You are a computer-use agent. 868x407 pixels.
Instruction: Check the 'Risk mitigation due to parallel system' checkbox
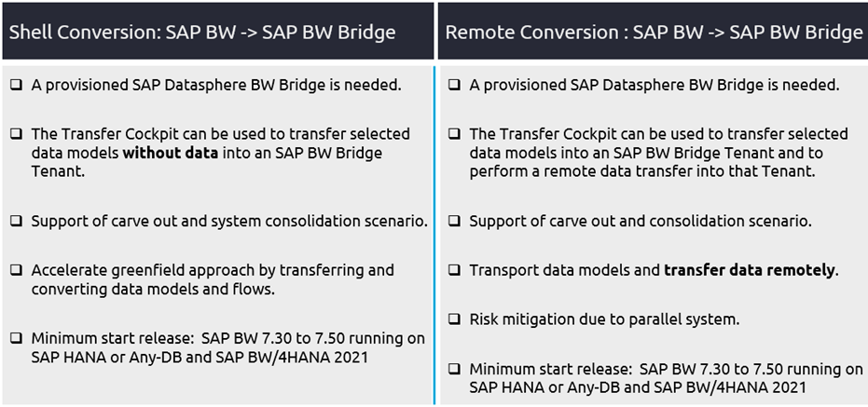454,319
